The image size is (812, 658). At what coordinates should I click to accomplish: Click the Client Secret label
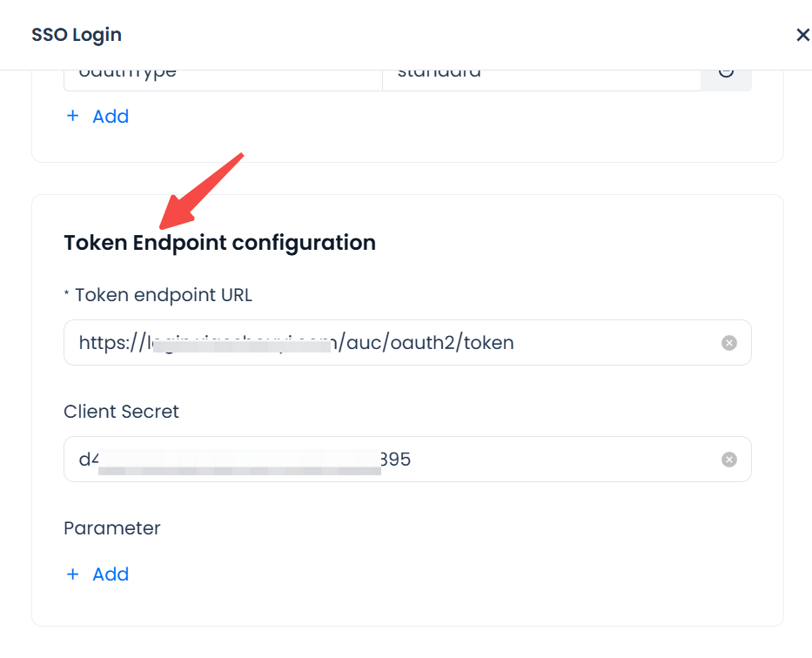(x=121, y=412)
